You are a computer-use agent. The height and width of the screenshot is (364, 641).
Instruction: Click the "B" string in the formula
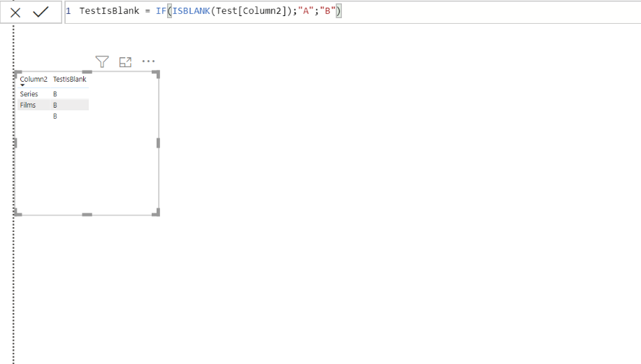coord(327,11)
